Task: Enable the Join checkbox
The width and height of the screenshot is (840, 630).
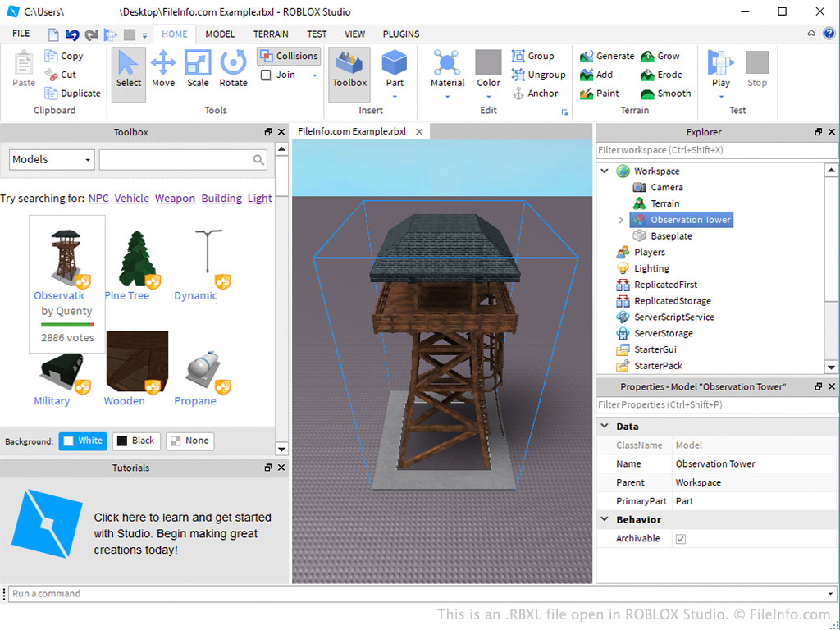Action: 267,75
